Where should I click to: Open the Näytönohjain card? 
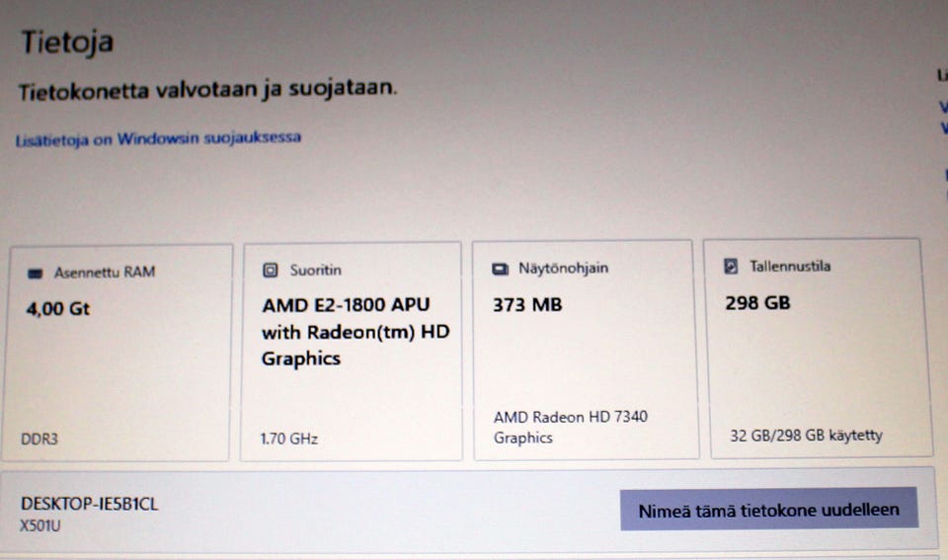coord(586,351)
